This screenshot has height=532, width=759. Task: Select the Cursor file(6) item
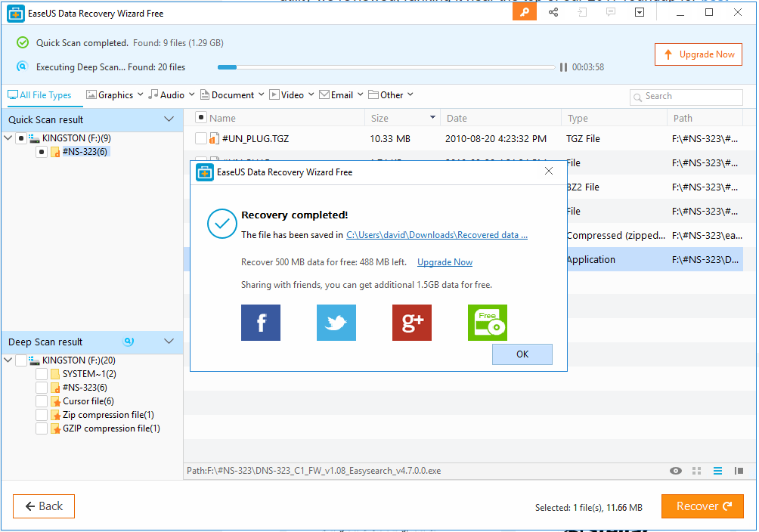pyautogui.click(x=88, y=401)
